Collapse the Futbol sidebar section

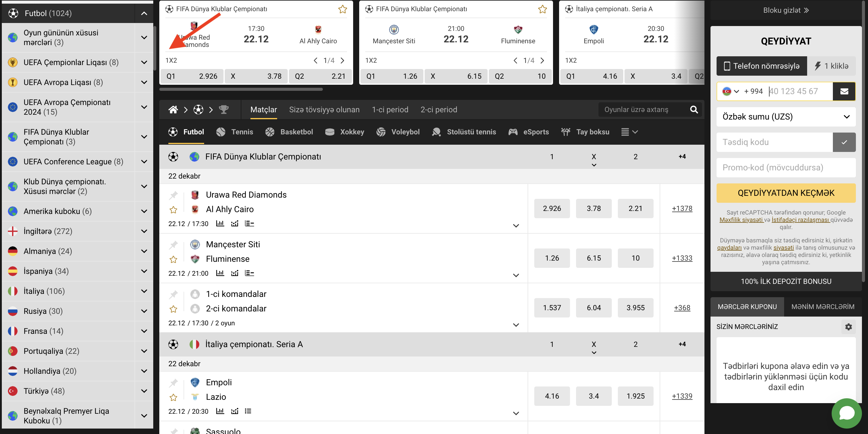(144, 13)
